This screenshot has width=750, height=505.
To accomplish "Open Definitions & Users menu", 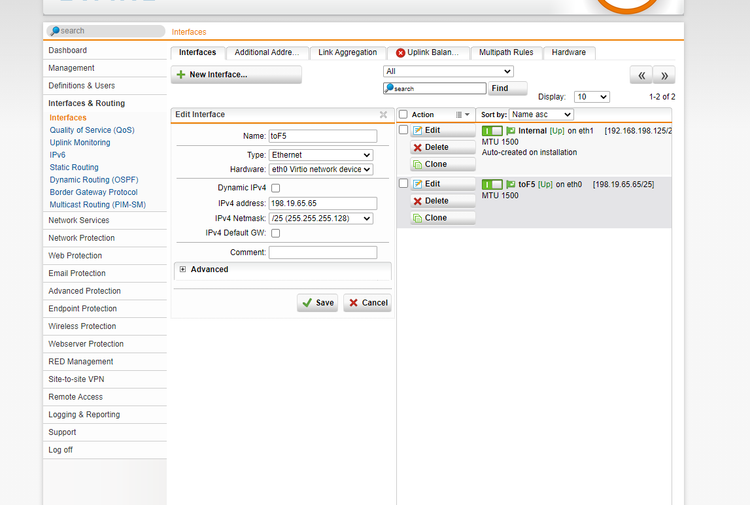I will click(105, 86).
